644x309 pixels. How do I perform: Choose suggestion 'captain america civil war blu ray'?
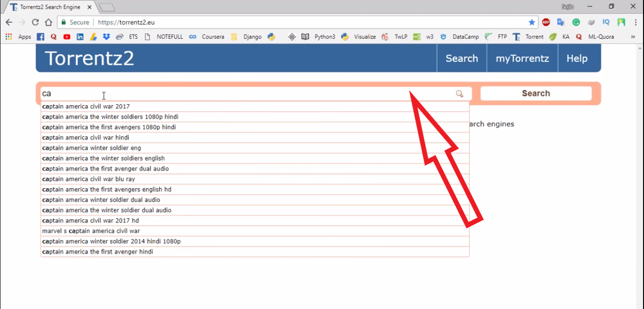(255, 179)
